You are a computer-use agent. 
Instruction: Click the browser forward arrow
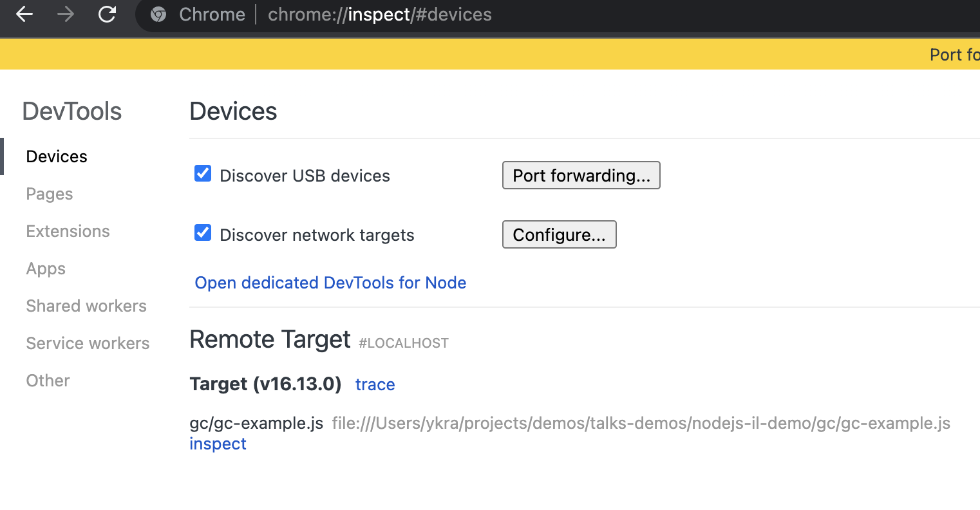click(x=66, y=14)
